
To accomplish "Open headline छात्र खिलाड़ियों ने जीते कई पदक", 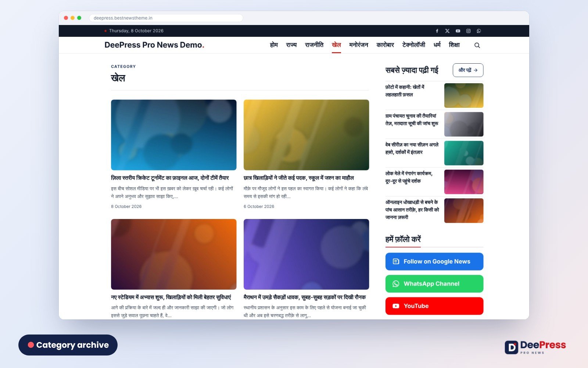I will (x=299, y=178).
